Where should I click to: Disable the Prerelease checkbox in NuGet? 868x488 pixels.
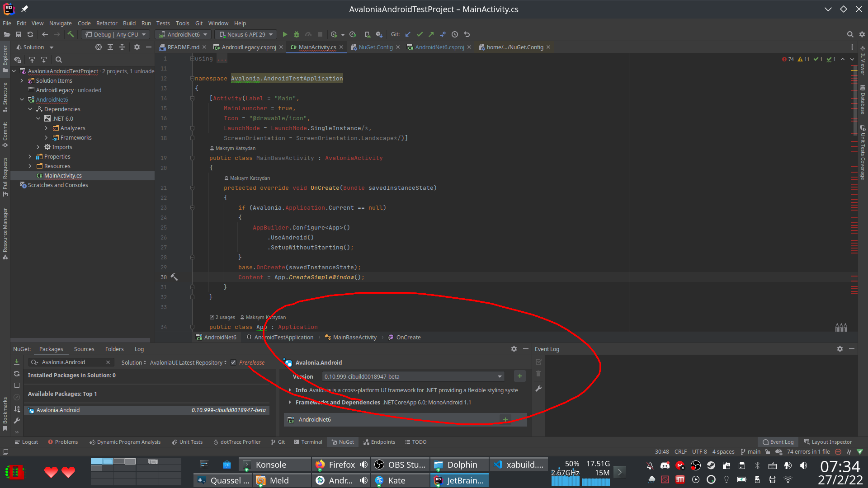[x=233, y=362]
